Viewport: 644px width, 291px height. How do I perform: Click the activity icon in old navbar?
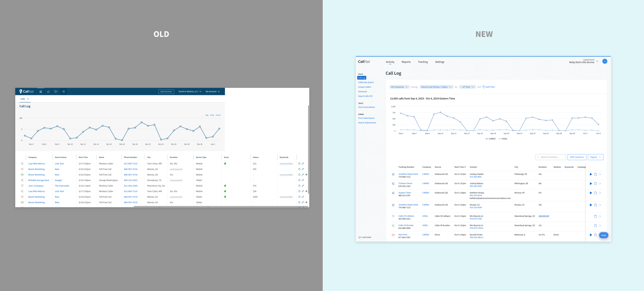[x=41, y=92]
